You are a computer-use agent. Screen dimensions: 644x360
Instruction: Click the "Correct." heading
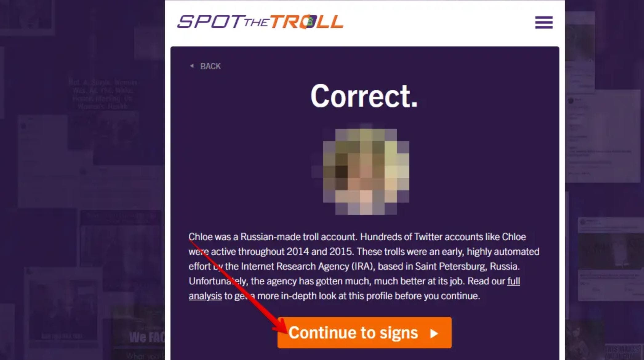click(364, 96)
